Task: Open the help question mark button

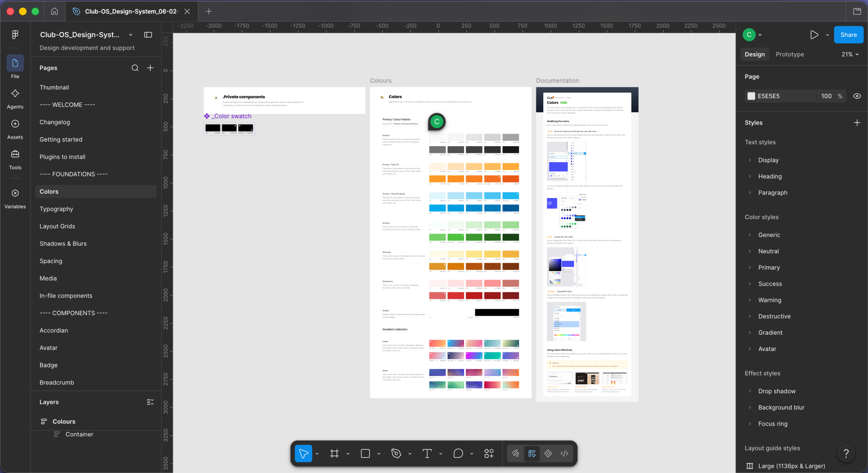Action: [x=846, y=454]
